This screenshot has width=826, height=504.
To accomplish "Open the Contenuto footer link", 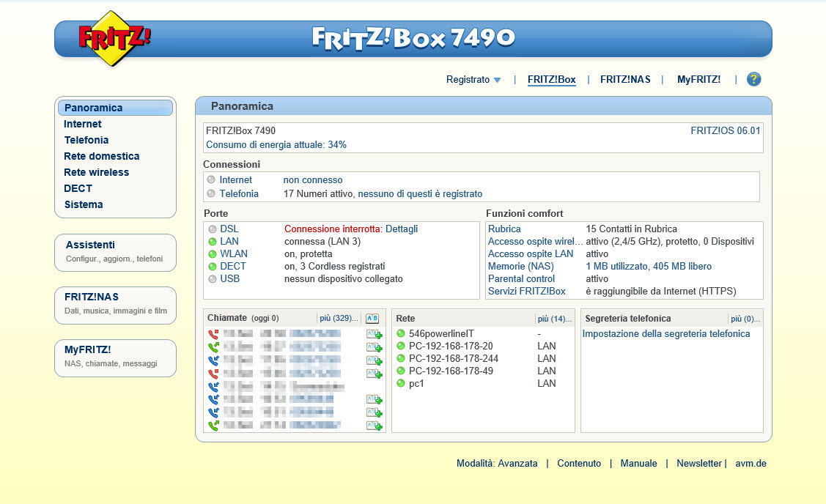I will click(579, 464).
